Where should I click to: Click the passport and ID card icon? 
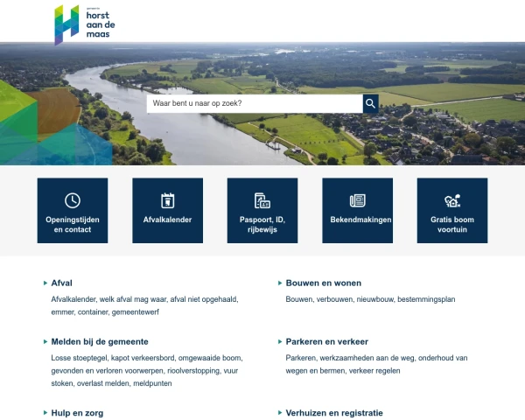pyautogui.click(x=262, y=200)
